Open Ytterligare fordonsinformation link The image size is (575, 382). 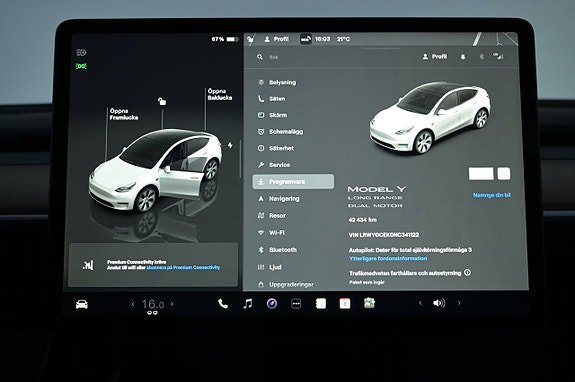pyautogui.click(x=388, y=258)
